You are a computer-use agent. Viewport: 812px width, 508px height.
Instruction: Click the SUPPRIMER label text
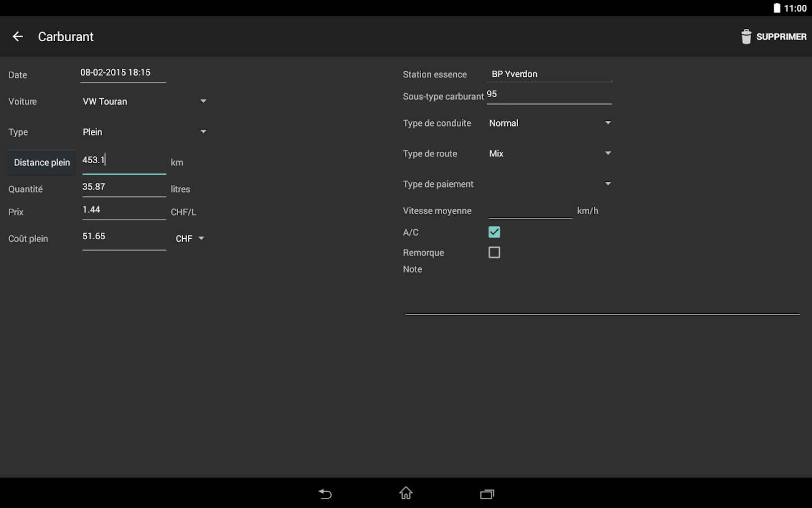pyautogui.click(x=782, y=37)
